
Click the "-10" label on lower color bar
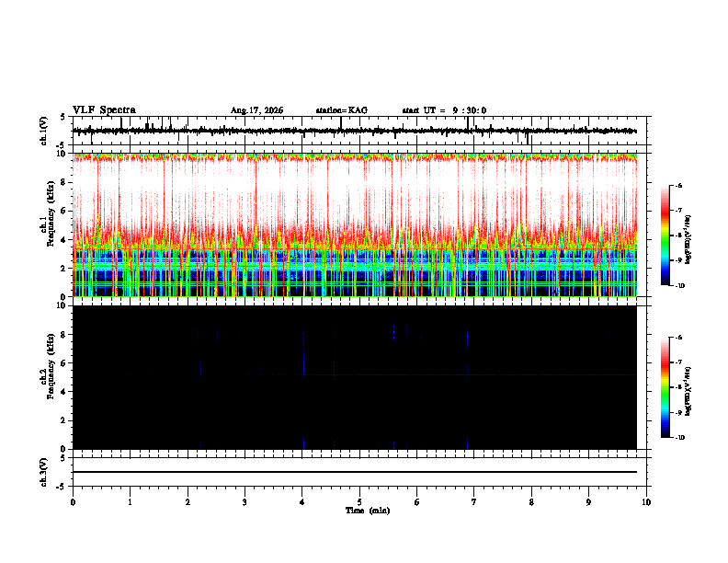click(679, 437)
